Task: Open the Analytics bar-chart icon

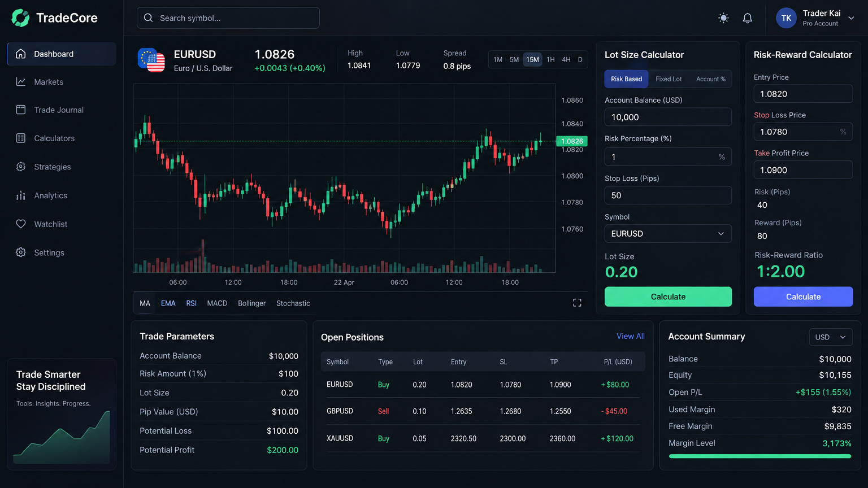Action: tap(21, 195)
